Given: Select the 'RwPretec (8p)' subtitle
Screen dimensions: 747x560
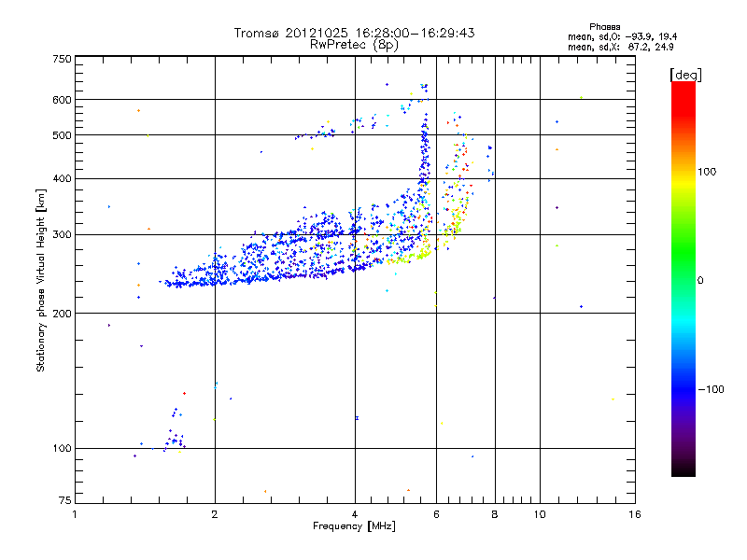Looking at the screenshot, I should click(354, 45).
